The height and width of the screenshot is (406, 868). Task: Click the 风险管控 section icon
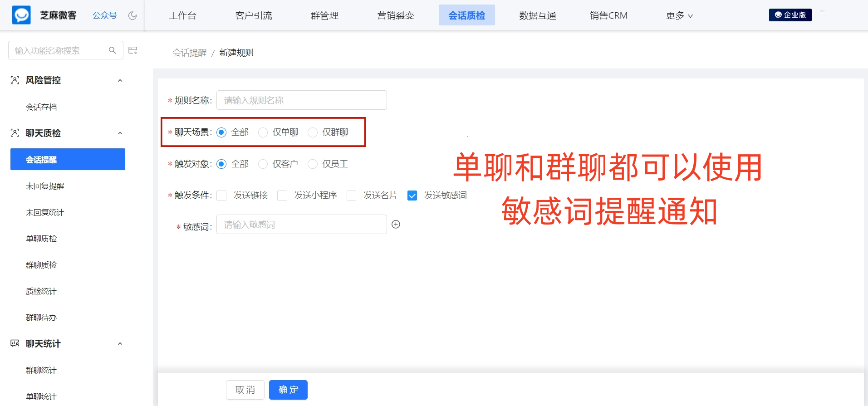point(15,80)
